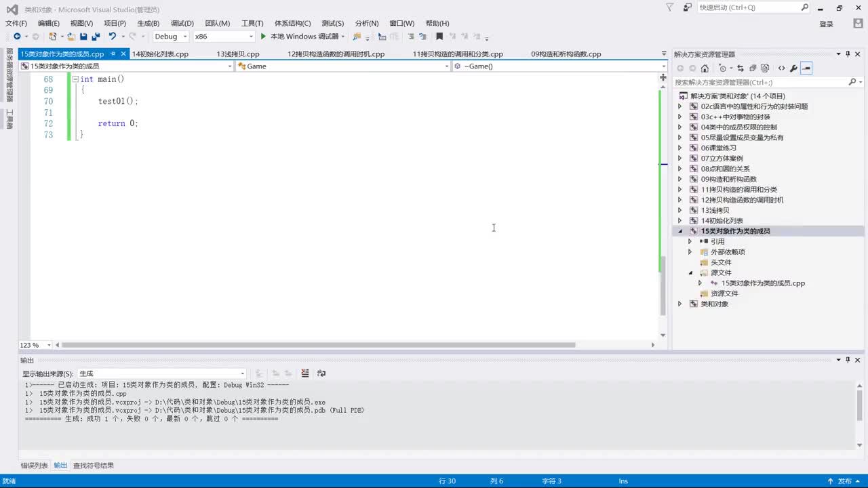
Task: Toggle the Preview Selected Items button
Action: coord(806,68)
